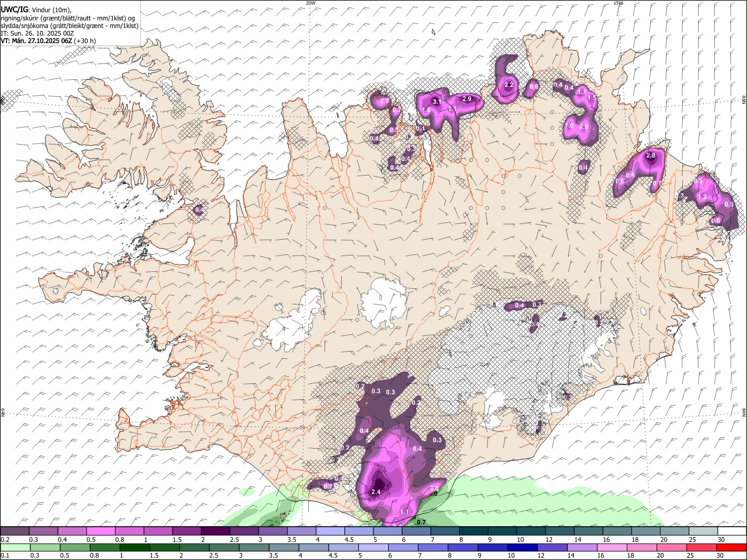Image resolution: width=747 pixels, height=560 pixels.
Task: Click the "25" label under the upper legend row
Action: click(x=693, y=540)
